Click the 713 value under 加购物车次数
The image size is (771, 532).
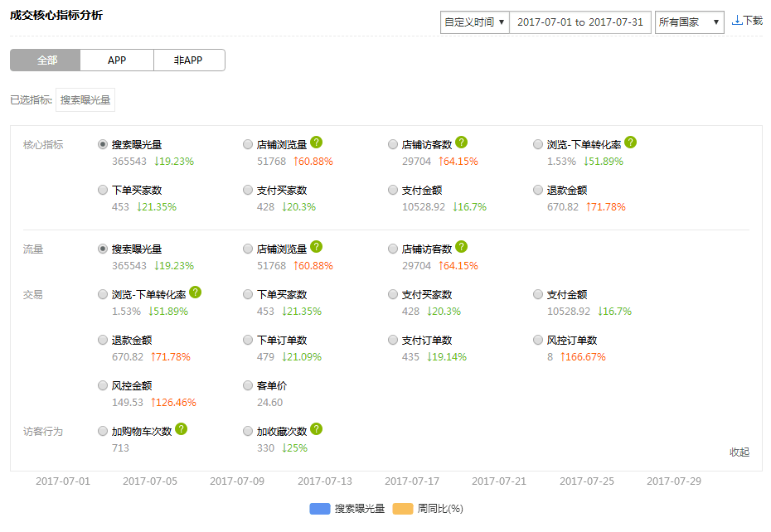pos(120,448)
